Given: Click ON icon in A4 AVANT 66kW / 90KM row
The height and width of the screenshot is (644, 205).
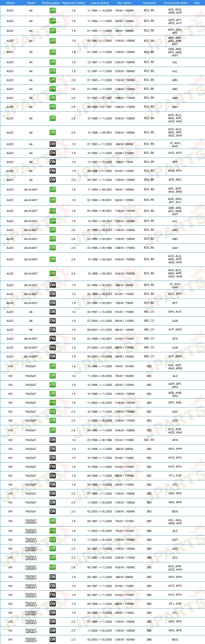Looking at the screenshot, I should (x=52, y=285).
